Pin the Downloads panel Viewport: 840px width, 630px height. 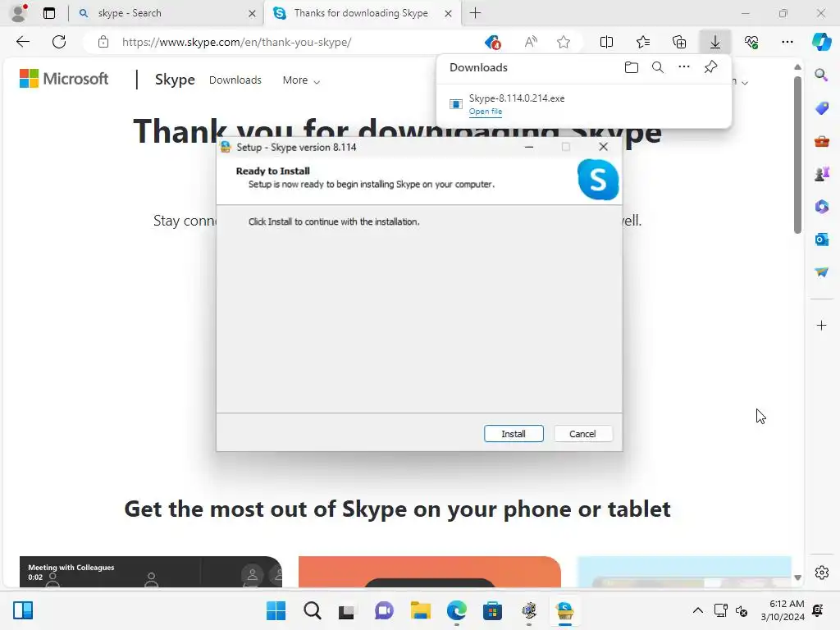(710, 67)
